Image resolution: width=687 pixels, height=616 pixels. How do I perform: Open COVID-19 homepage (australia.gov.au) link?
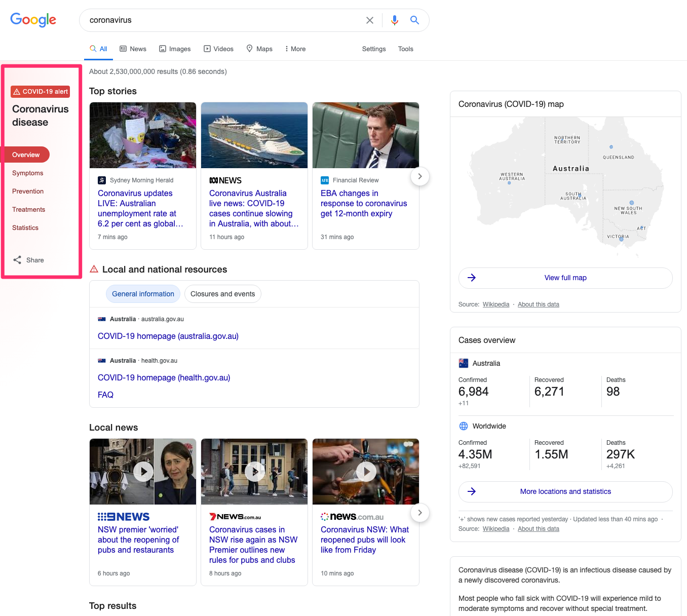point(168,336)
